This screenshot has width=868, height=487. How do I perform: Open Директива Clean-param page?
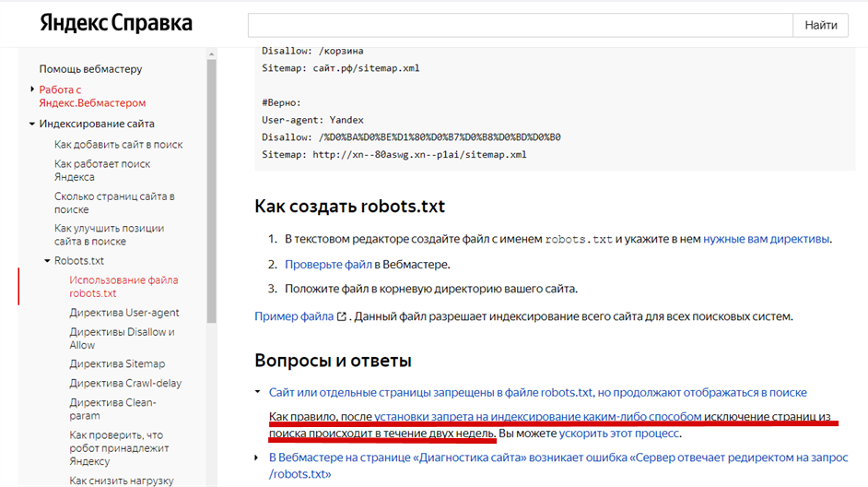[x=113, y=409]
